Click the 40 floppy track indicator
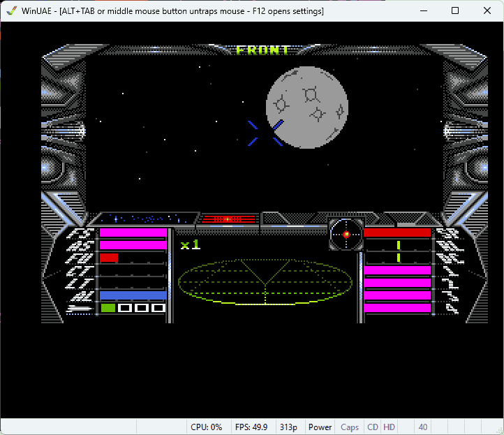 (x=423, y=427)
